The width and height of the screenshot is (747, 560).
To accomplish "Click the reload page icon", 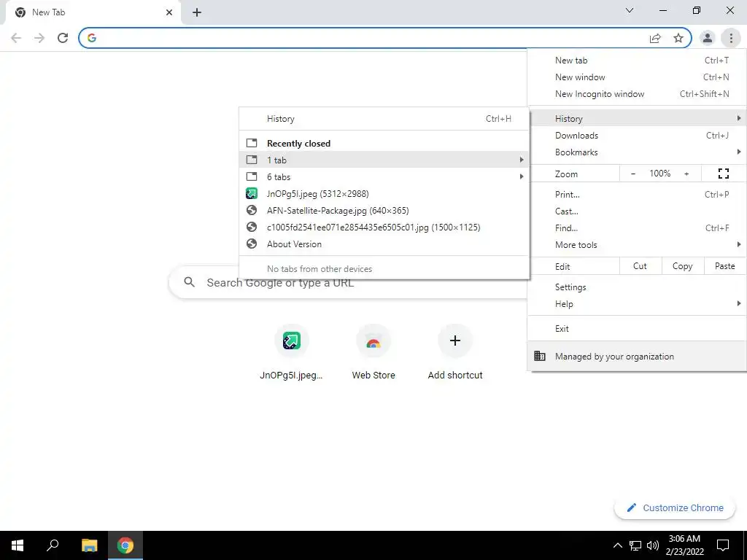I will pyautogui.click(x=63, y=38).
